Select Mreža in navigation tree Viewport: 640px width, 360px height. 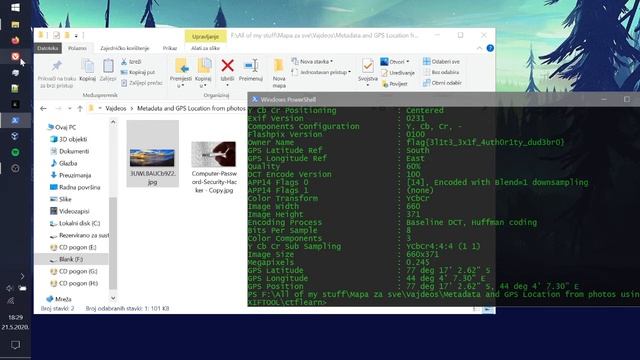[59, 299]
